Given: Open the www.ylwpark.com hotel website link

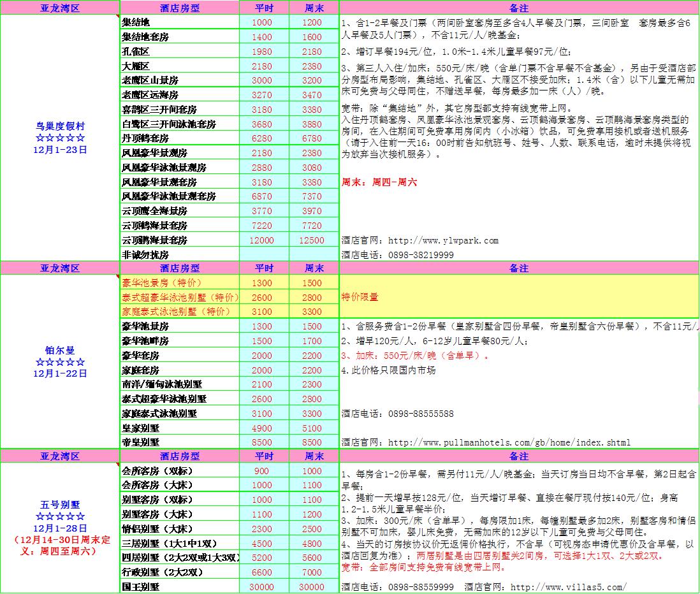Looking at the screenshot, I should (443, 240).
